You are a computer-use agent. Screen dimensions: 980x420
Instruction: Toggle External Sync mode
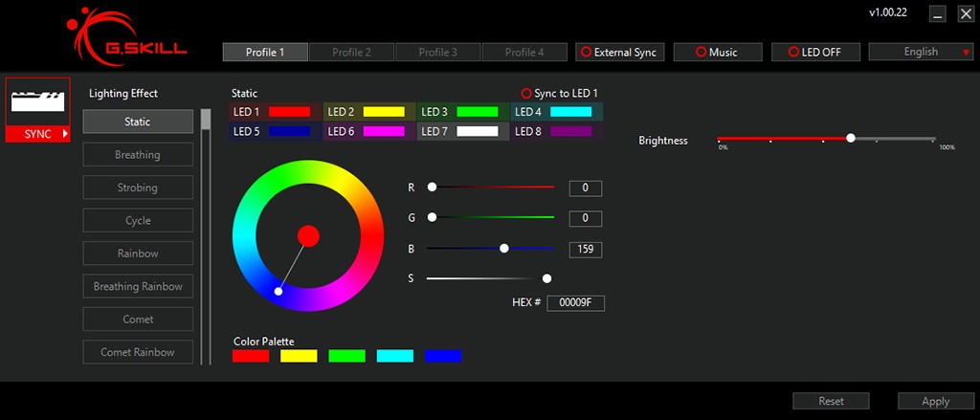point(619,52)
